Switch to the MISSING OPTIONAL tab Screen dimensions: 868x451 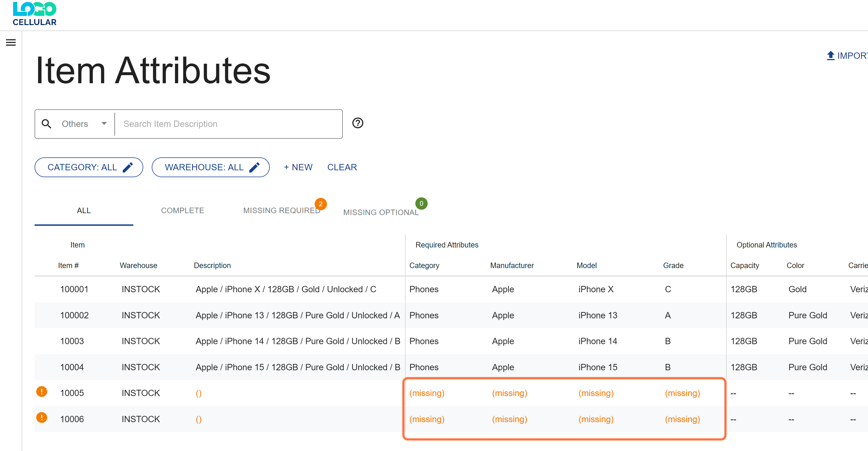pos(381,213)
